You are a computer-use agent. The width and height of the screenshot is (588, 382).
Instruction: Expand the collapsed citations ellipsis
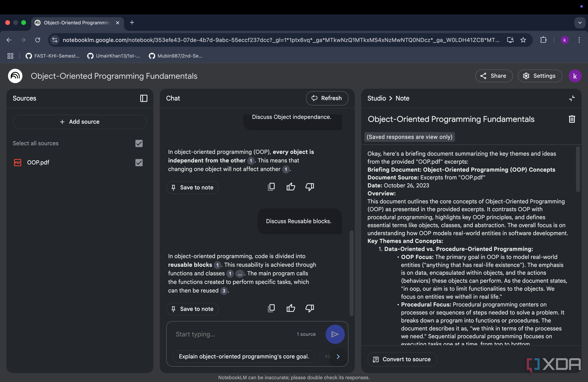[x=239, y=274]
